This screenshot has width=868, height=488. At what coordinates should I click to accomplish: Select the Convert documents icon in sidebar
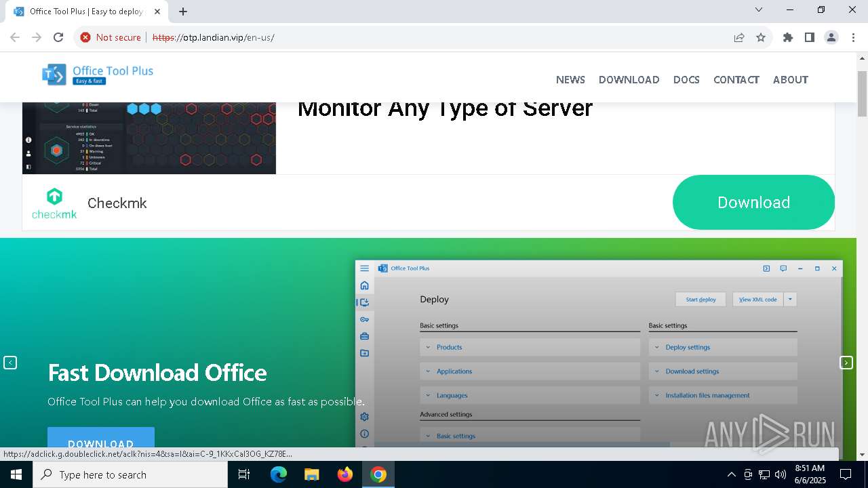364,353
